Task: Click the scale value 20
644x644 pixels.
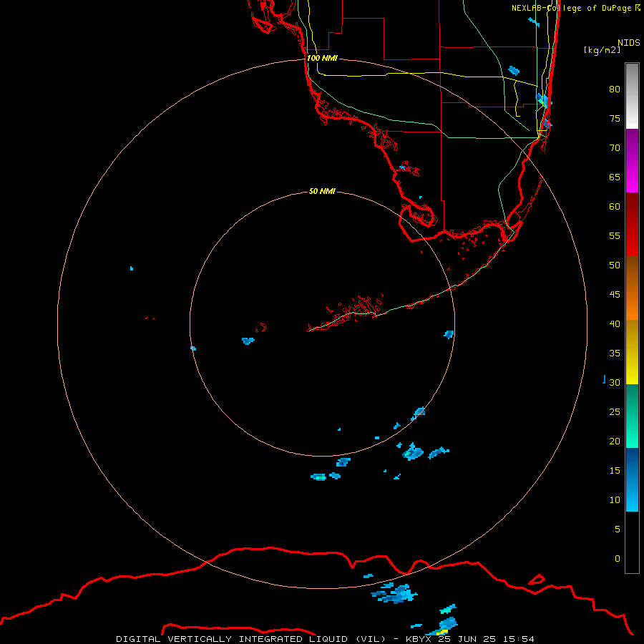Action: [x=615, y=441]
